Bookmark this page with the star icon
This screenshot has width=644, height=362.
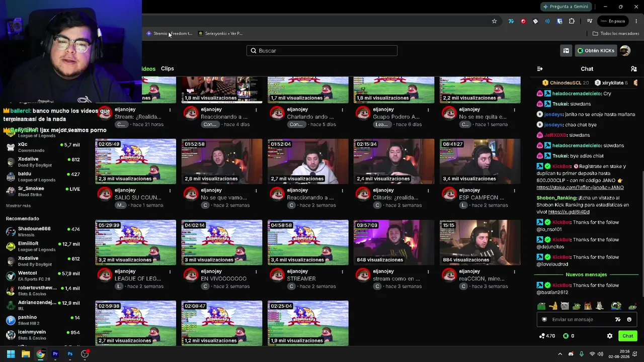pos(494,21)
